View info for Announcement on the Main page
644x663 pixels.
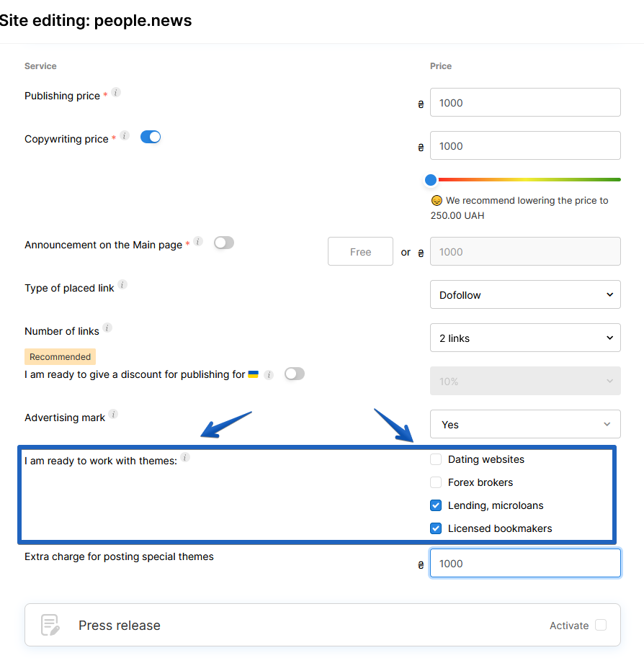[197, 241]
